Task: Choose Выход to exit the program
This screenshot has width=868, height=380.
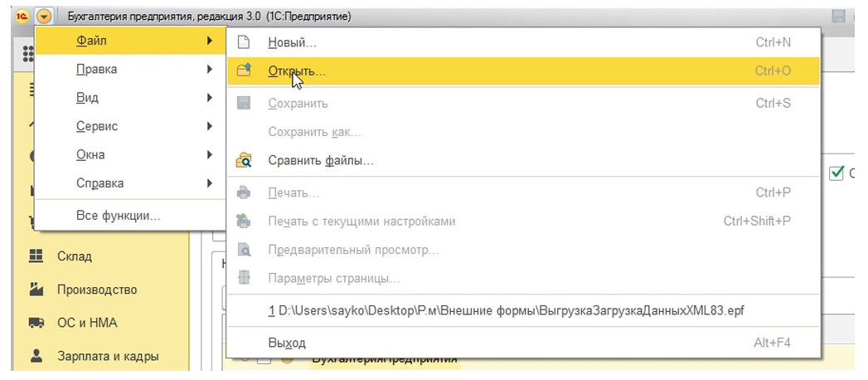Action: (523, 343)
